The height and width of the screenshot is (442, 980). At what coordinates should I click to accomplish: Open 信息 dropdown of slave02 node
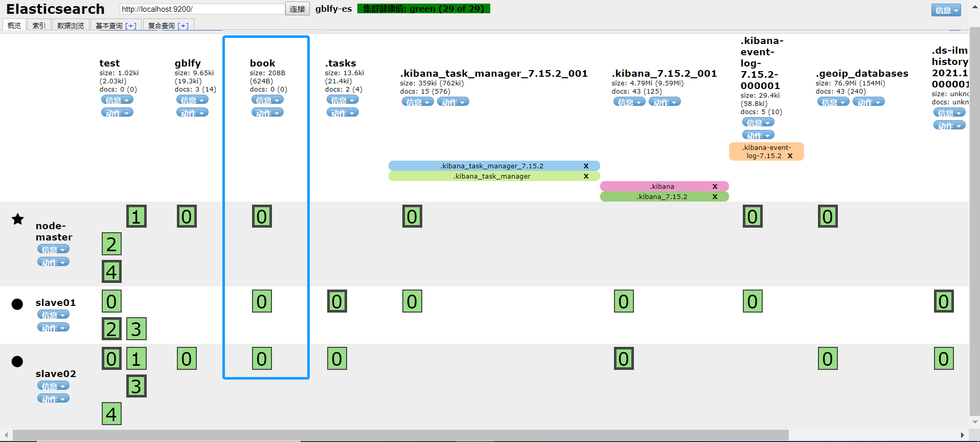tap(53, 386)
